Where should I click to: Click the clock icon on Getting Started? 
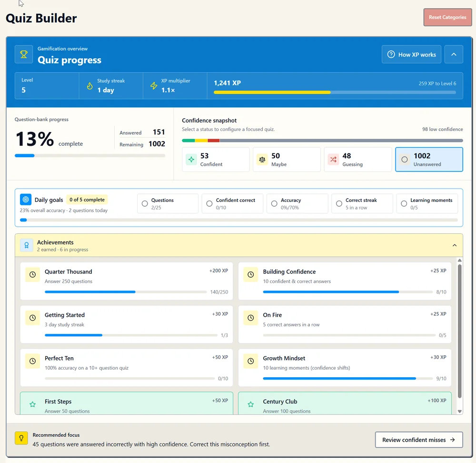coord(32,318)
